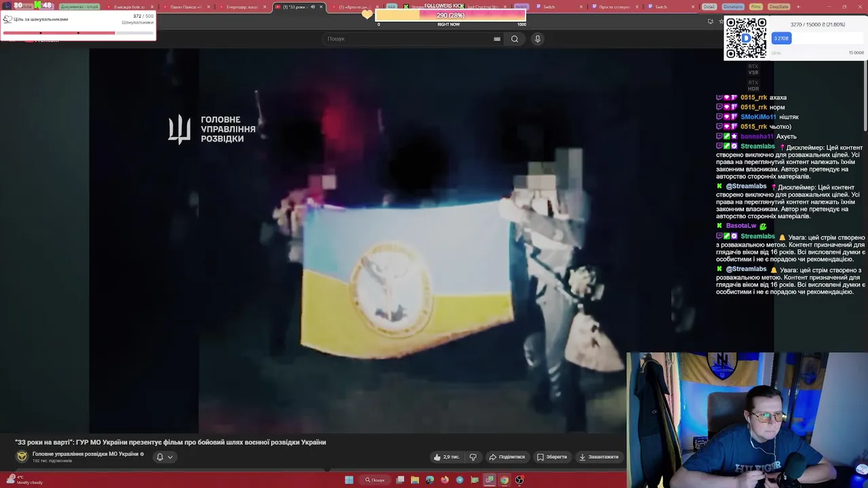Click the donation QR code
The image size is (868, 488).
[x=746, y=38]
